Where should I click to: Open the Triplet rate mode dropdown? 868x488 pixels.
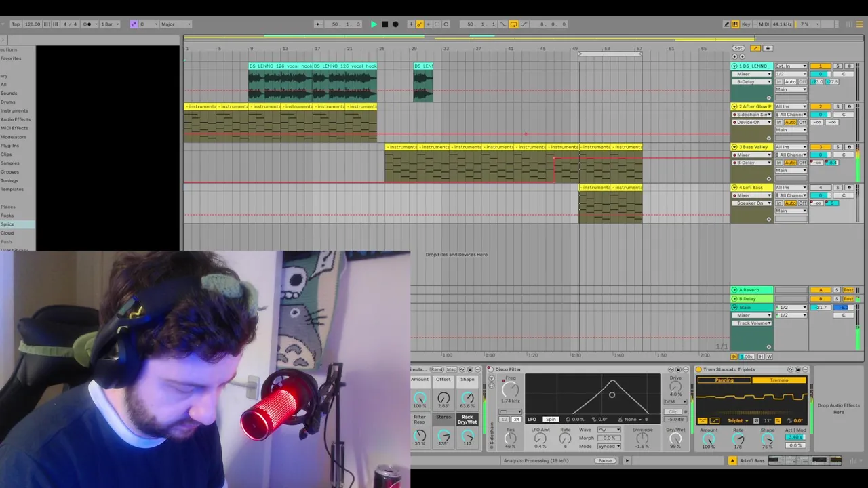click(x=737, y=420)
